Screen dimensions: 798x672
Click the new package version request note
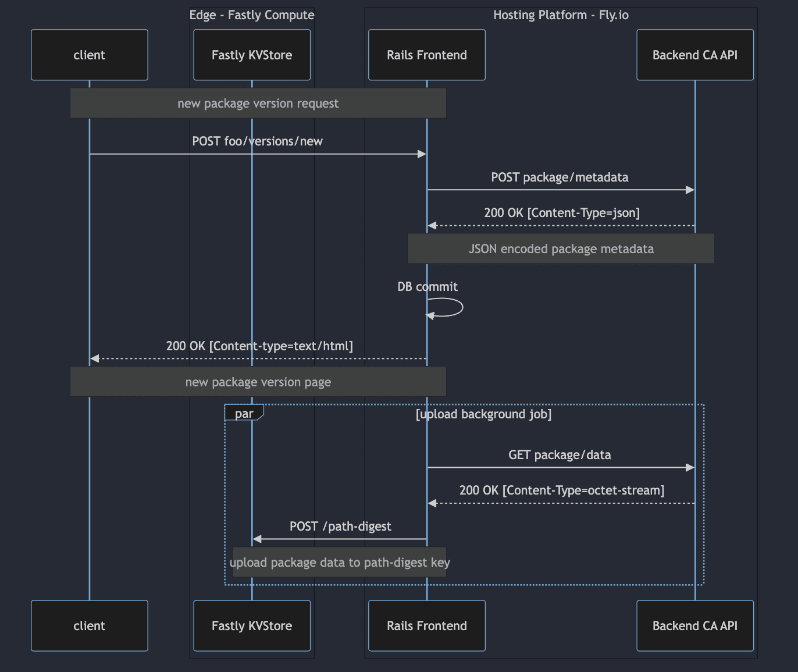pyautogui.click(x=258, y=103)
